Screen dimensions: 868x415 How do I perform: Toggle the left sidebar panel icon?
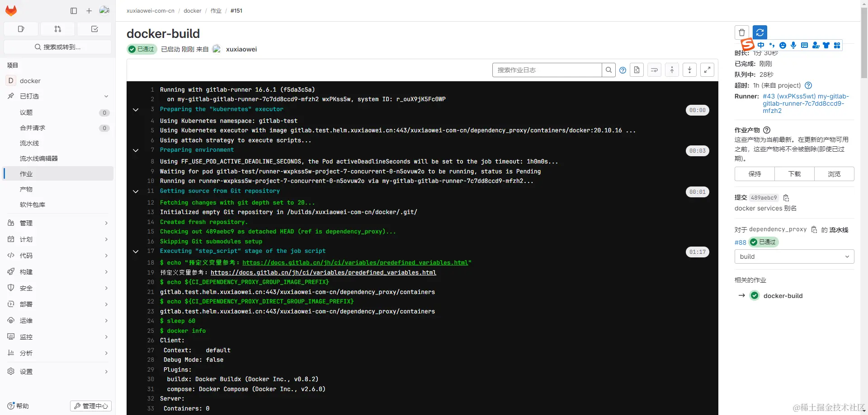point(74,10)
